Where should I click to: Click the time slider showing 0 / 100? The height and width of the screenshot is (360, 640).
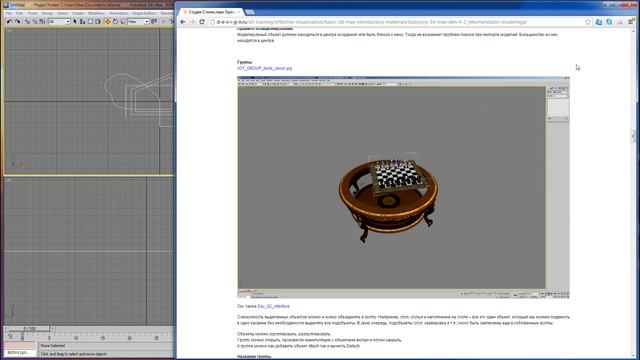pyautogui.click(x=30, y=329)
